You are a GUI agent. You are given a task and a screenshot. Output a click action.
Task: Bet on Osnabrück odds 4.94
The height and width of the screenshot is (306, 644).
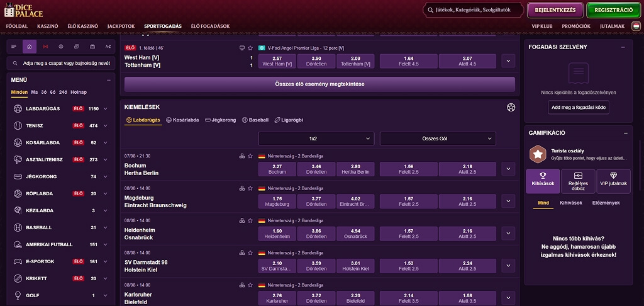click(x=355, y=234)
